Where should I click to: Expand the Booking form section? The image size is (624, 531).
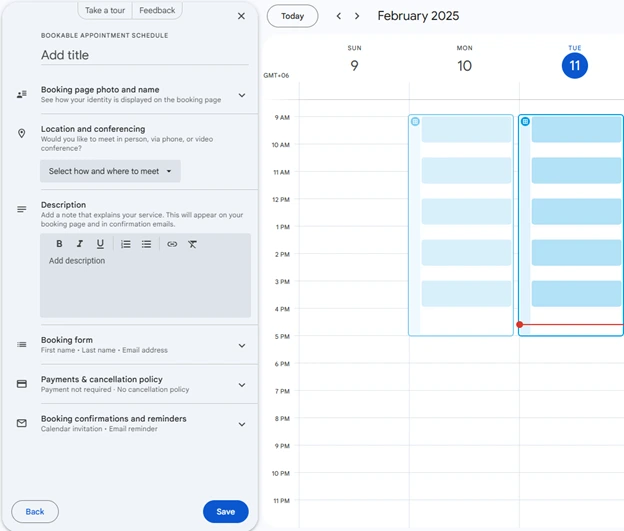(x=242, y=346)
